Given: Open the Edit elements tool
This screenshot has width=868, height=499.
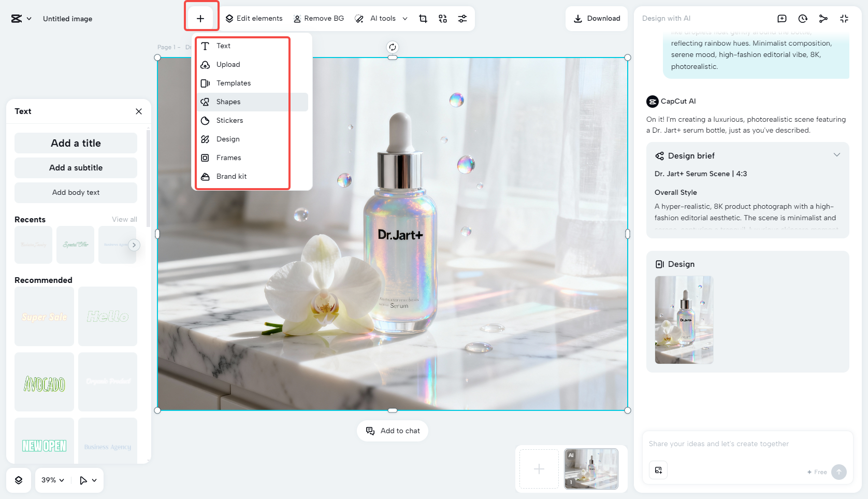Looking at the screenshot, I should click(x=254, y=18).
